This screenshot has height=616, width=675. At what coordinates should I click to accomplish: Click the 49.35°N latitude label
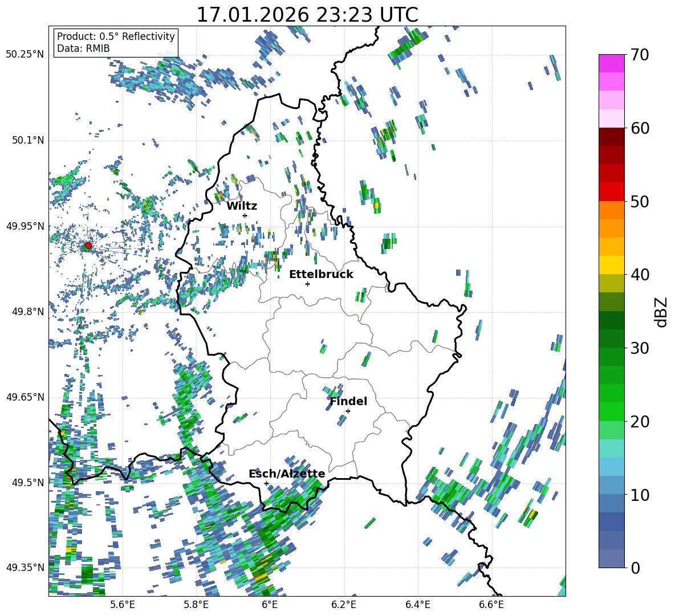pos(25,568)
